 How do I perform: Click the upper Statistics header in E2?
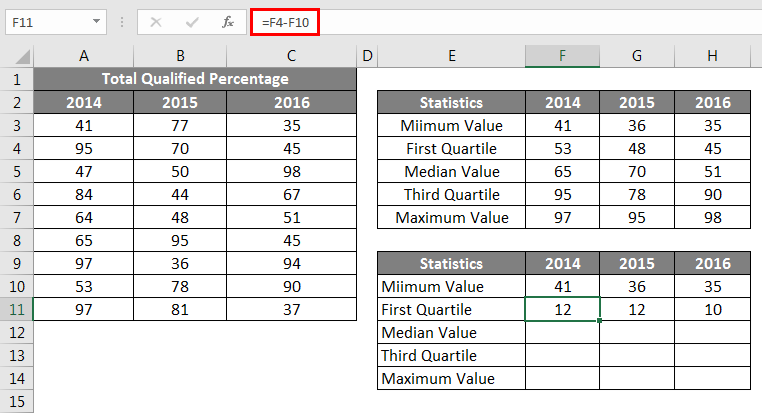coord(451,103)
